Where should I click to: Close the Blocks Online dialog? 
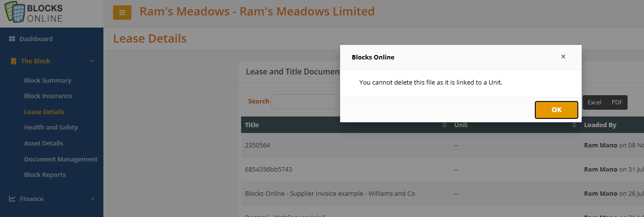point(563,57)
